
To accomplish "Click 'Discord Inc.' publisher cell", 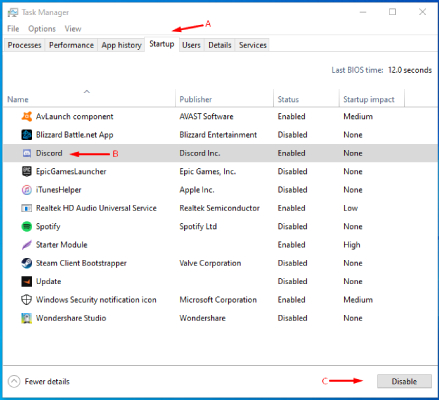I will (200, 153).
